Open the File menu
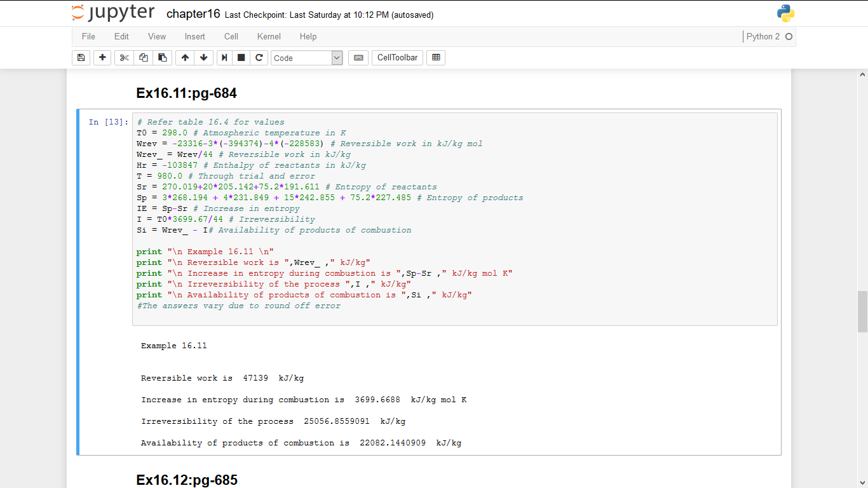 (88, 36)
